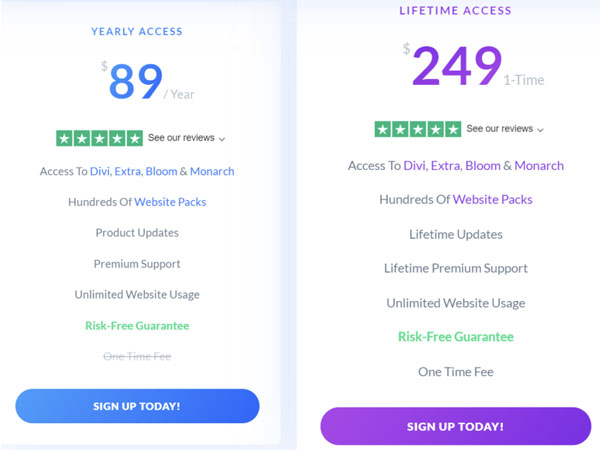Image resolution: width=600 pixels, height=450 pixels.
Task: Click the purple Sign Up Today button
Action: [455, 426]
